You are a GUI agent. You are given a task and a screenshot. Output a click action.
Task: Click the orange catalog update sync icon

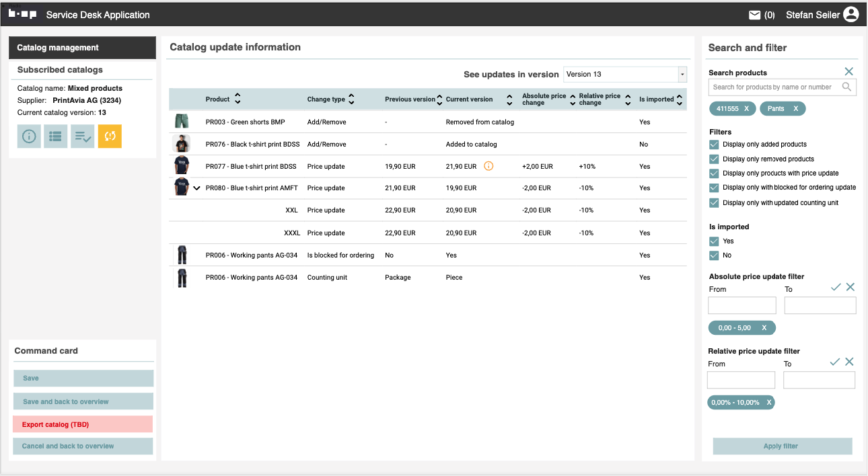pyautogui.click(x=110, y=136)
